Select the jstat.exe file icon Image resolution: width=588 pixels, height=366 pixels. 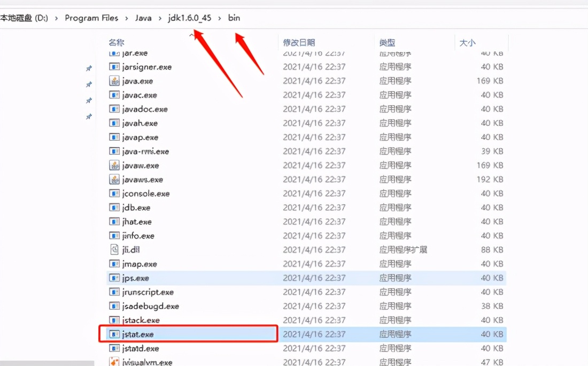(114, 334)
